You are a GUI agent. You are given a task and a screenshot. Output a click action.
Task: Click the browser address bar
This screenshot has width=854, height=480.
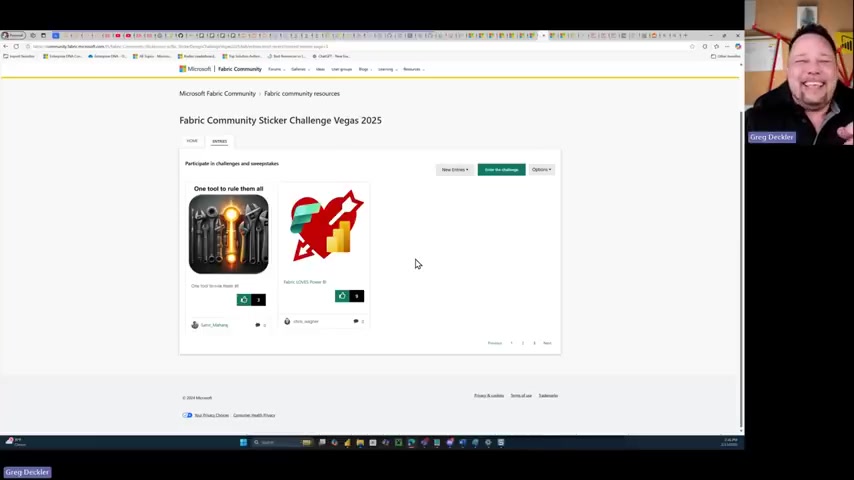pos(359,46)
